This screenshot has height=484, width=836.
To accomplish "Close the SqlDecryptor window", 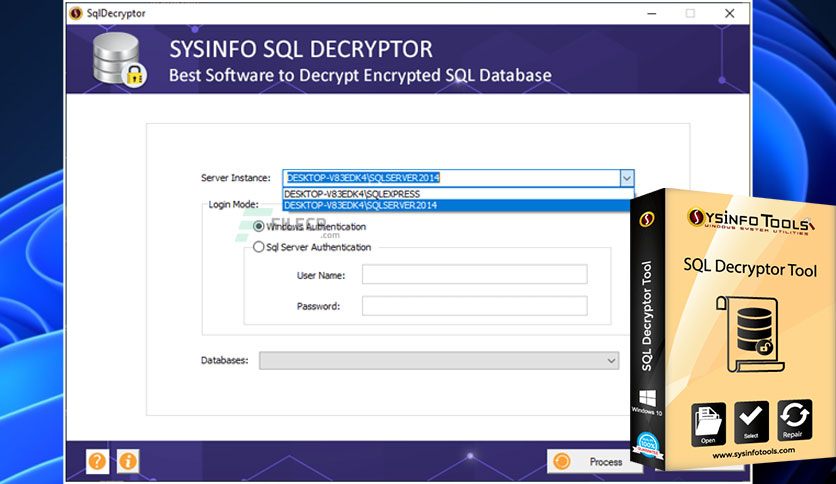I will pyautogui.click(x=729, y=13).
